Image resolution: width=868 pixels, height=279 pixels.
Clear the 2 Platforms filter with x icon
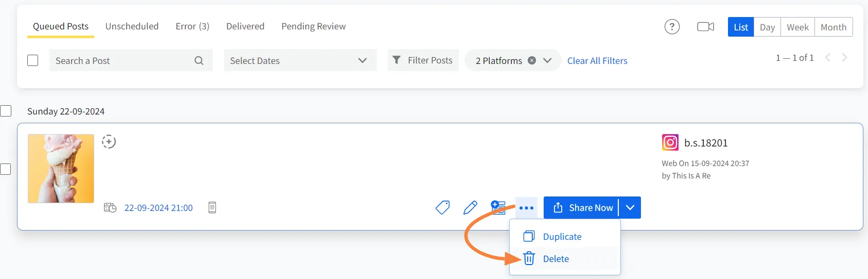tap(532, 60)
